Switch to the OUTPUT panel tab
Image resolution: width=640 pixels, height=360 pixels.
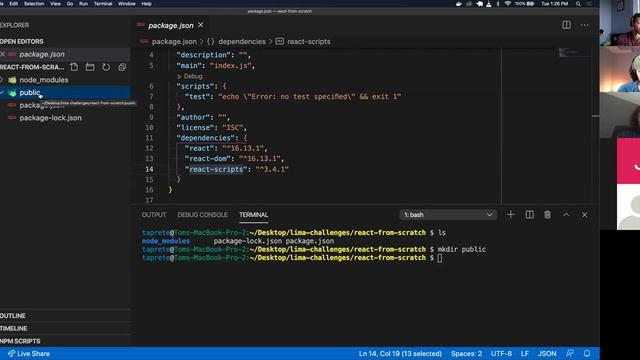point(154,215)
